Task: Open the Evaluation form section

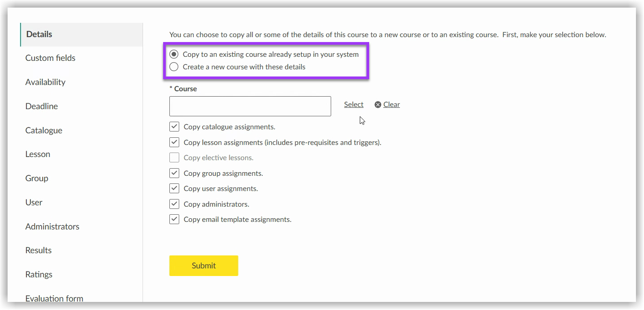Action: coord(54,298)
